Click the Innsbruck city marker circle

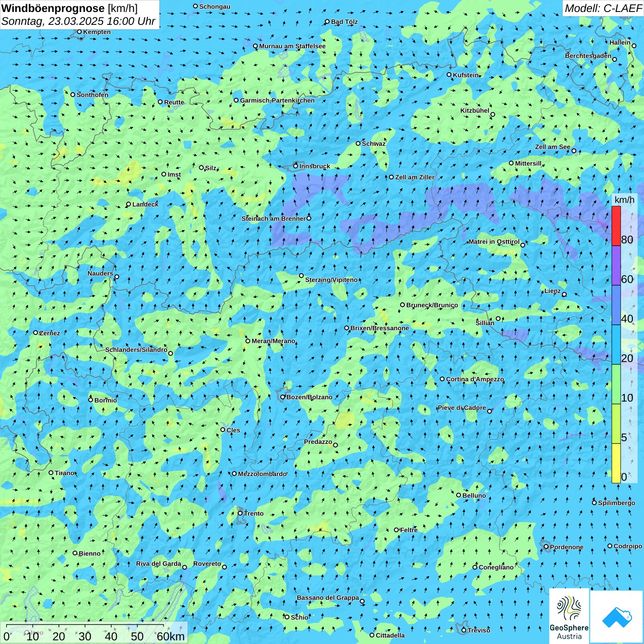(x=296, y=166)
